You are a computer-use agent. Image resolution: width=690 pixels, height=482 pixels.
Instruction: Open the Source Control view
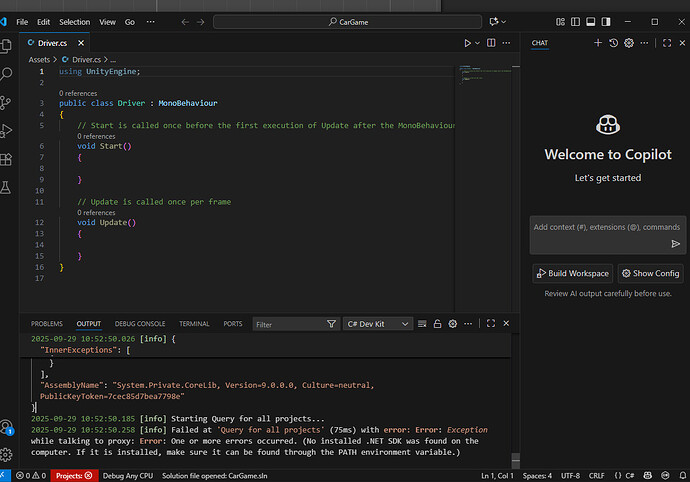coord(7,102)
